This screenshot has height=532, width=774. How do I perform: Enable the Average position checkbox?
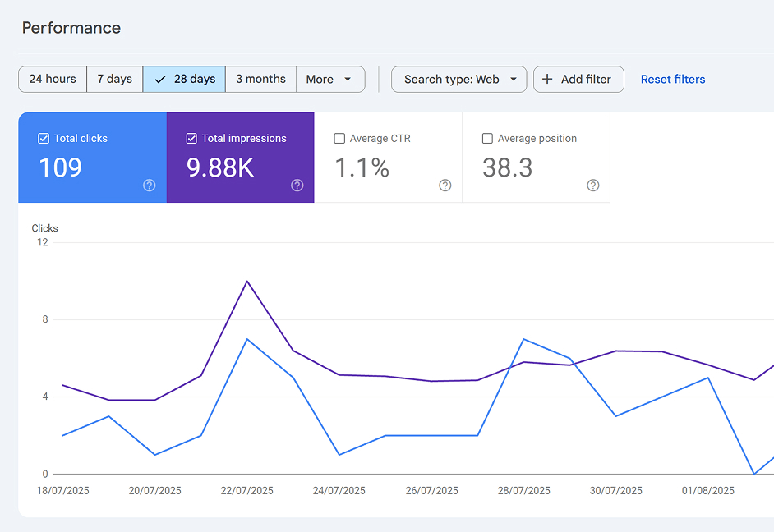point(487,139)
